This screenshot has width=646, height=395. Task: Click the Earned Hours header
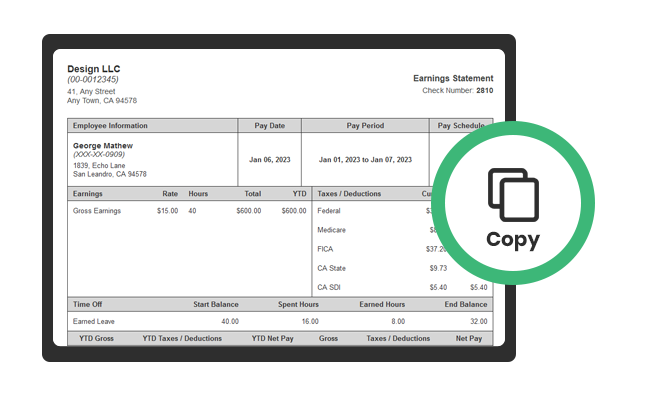(382, 304)
